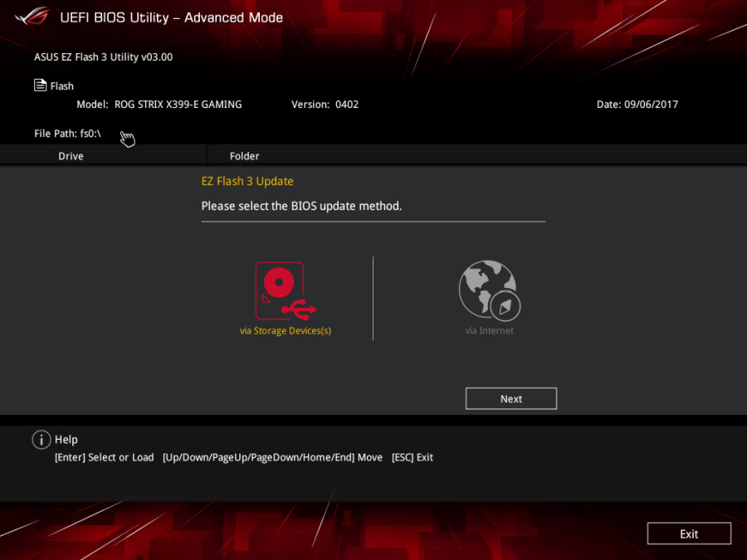Click the 'EZ Flash 3 Update' heading
This screenshot has height=560, width=747.
(x=247, y=182)
